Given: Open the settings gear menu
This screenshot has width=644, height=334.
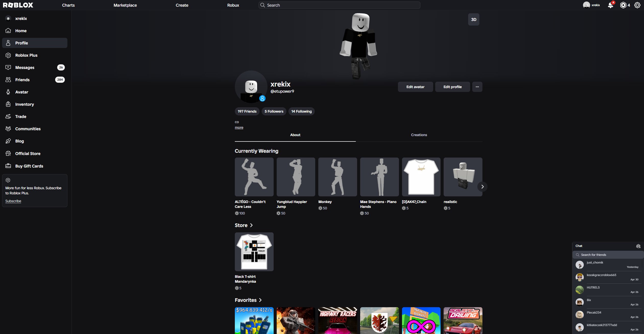Looking at the screenshot, I should 637,5.
